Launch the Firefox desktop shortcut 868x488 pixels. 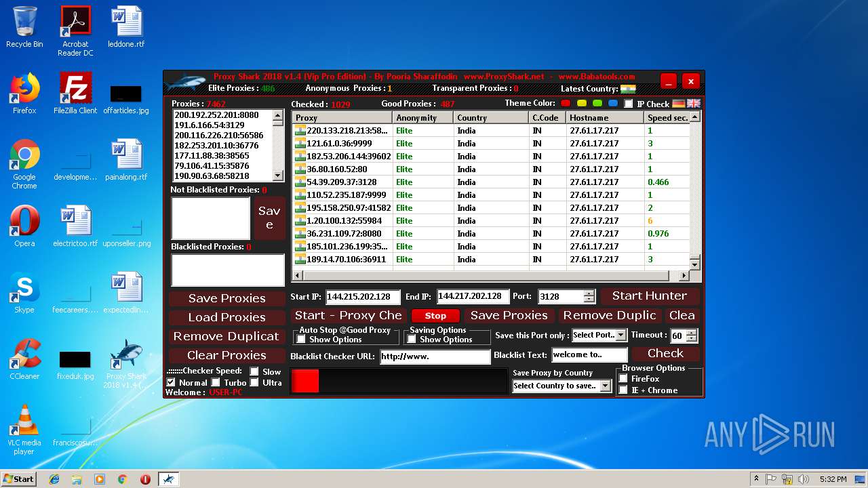24,94
